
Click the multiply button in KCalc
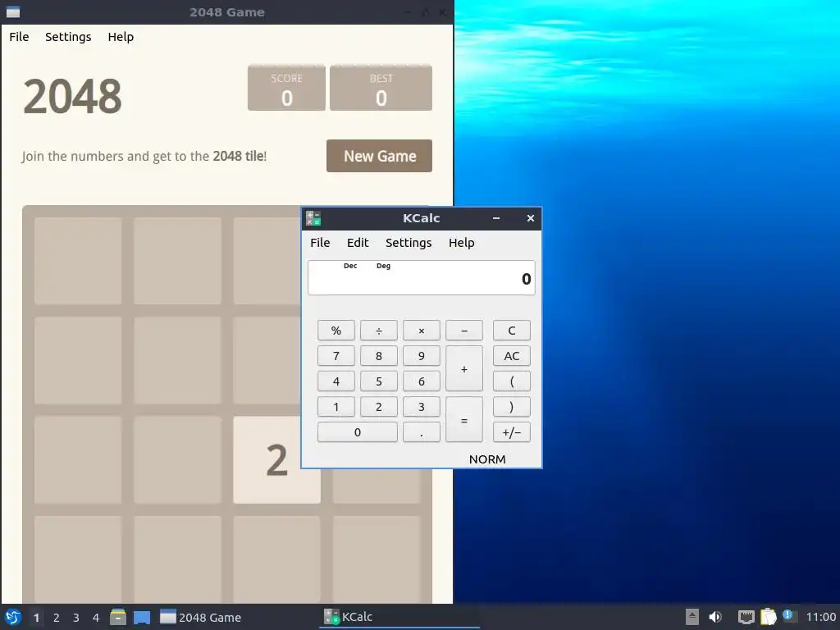coord(422,331)
